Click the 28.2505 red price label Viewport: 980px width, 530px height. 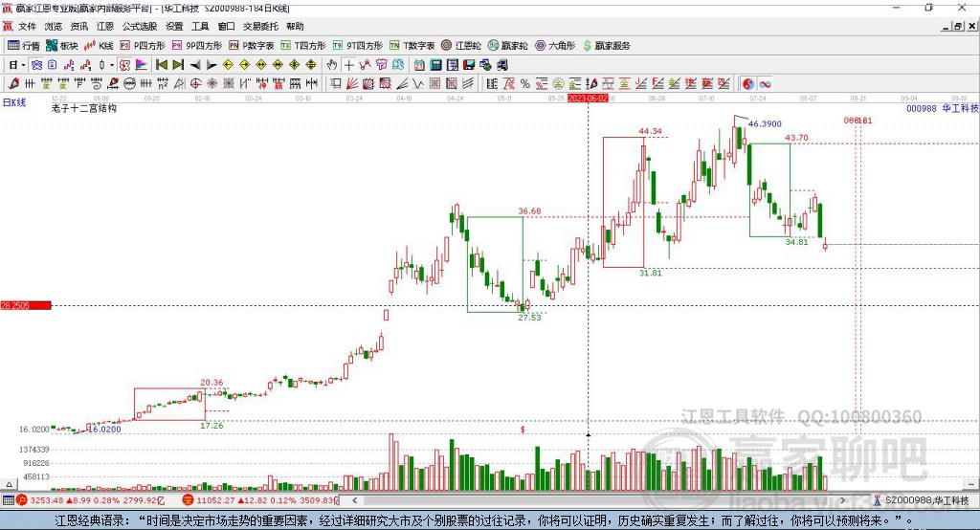26,305
